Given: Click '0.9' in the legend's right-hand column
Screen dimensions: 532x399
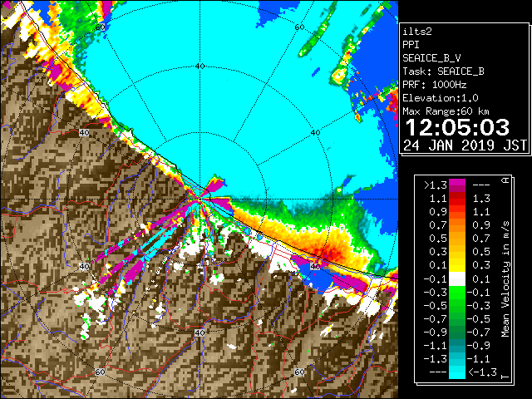Looking at the screenshot, I should (481, 225).
